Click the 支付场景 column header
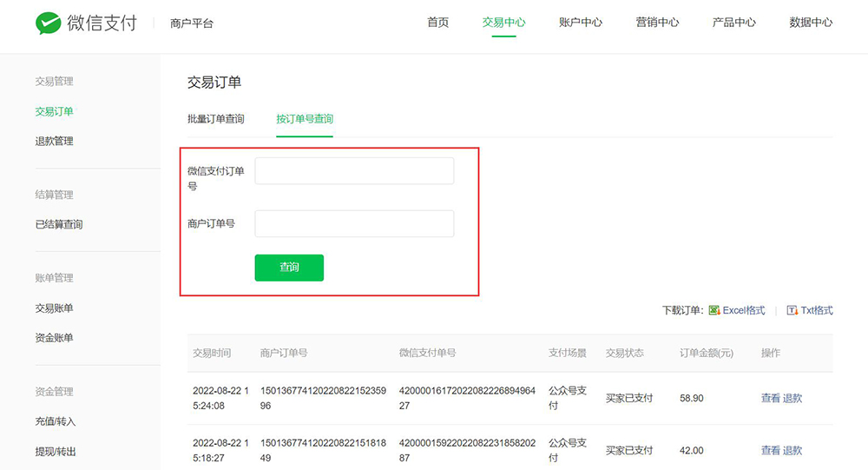 coord(568,353)
